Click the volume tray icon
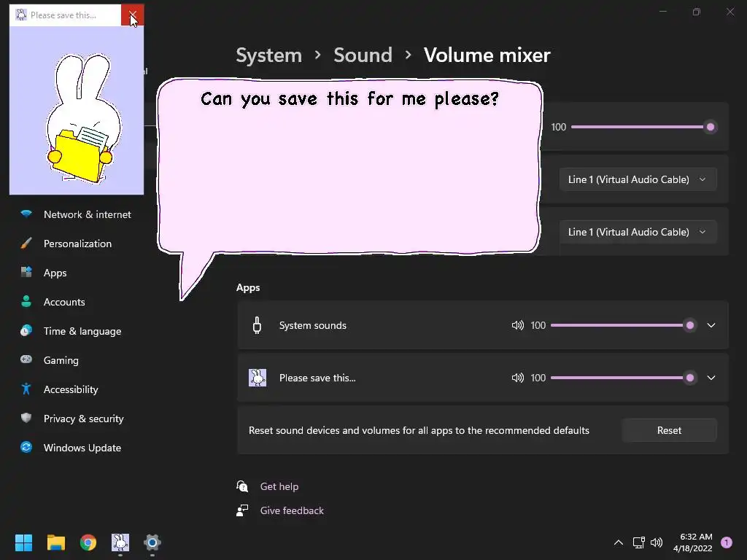The image size is (747, 560). point(657,542)
